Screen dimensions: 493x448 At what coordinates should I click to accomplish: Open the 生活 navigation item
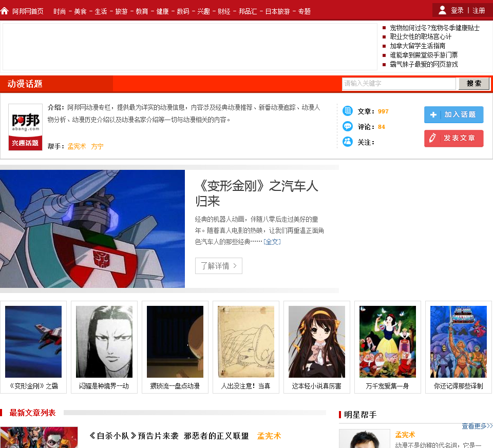click(x=101, y=11)
